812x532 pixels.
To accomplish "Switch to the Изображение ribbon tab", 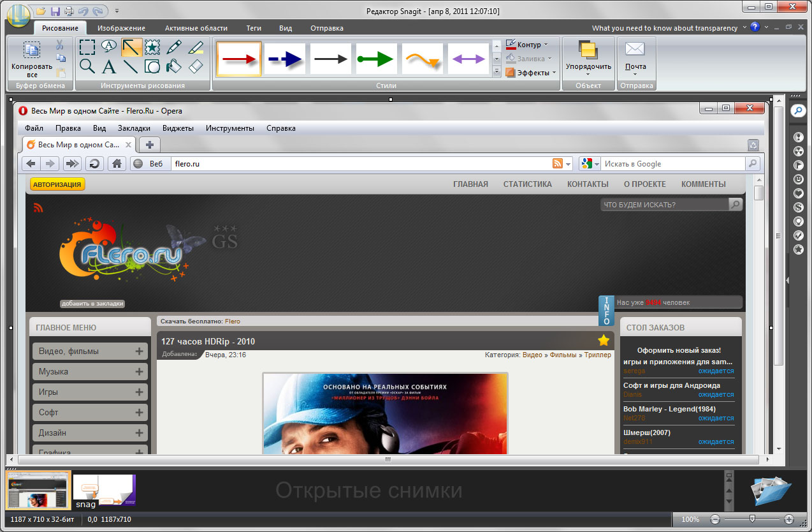I will (121, 28).
